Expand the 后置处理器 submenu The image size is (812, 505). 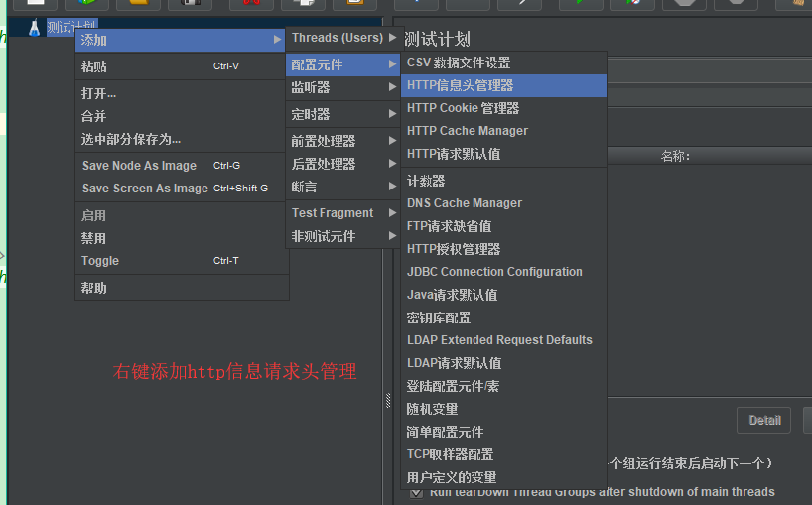tap(342, 164)
